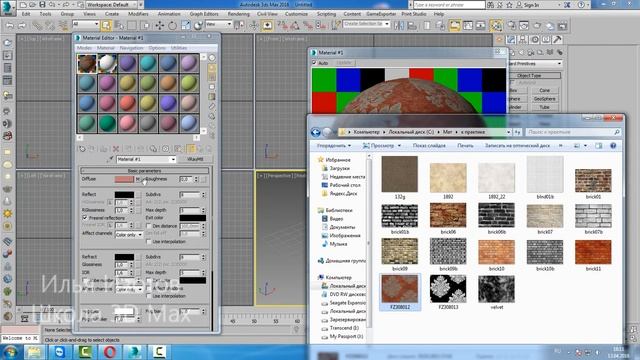Click Печать in Explorer toolbar
Screen dimensions: 640x360
465,146
